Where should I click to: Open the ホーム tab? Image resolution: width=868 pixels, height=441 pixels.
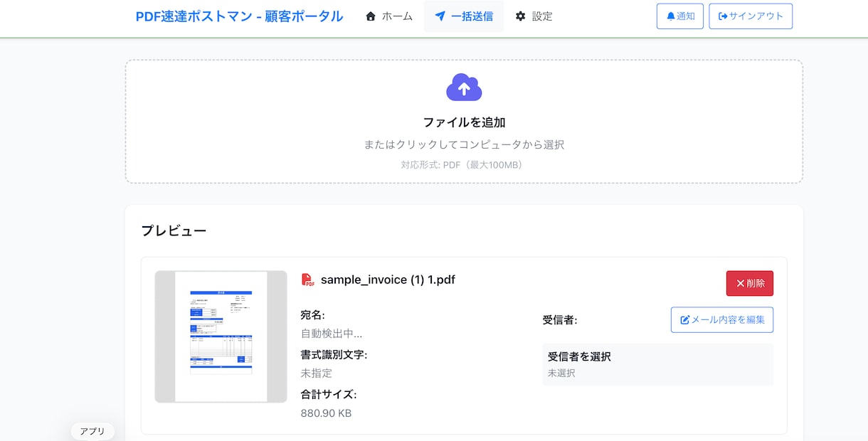(x=389, y=16)
